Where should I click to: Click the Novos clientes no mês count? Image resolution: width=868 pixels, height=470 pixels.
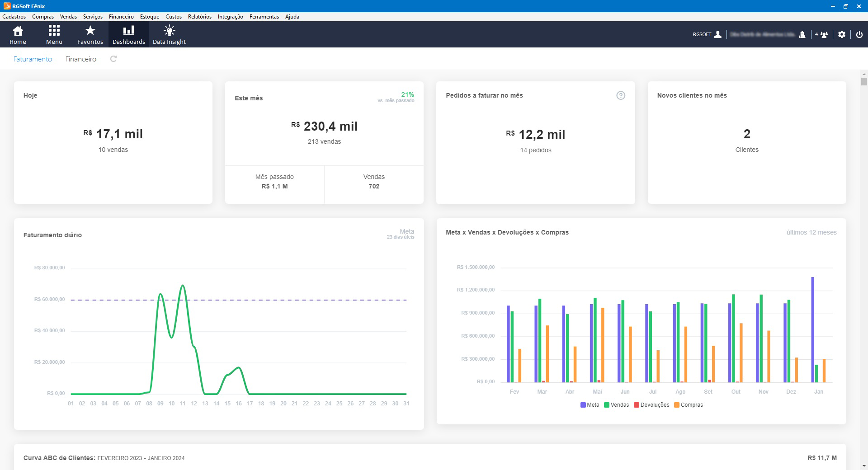[x=747, y=134]
